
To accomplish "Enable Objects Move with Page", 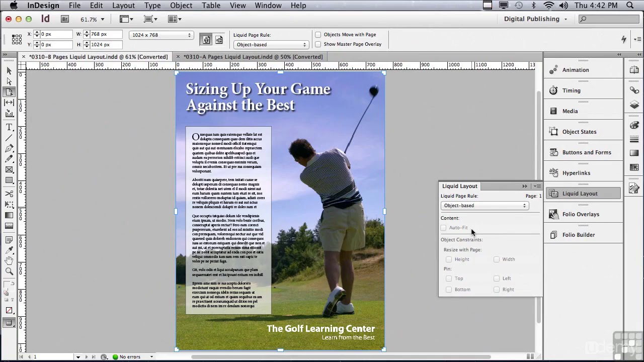I will point(318,35).
